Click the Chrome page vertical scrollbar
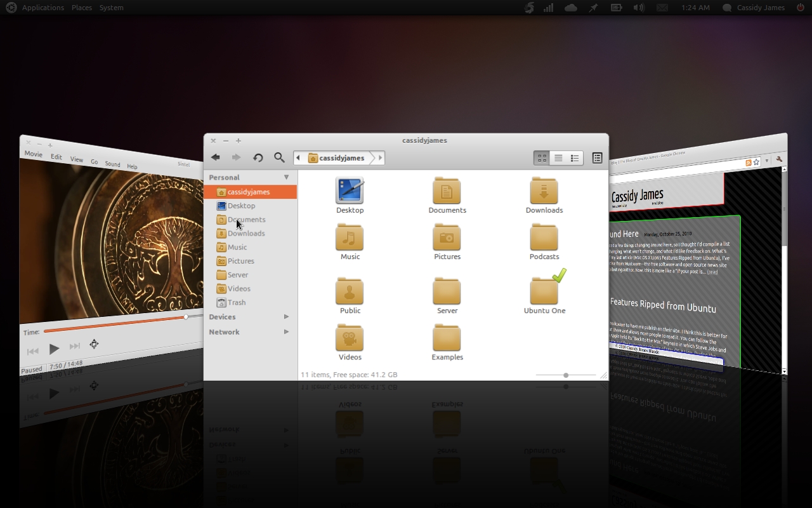Viewport: 812px width, 508px height. 784,270
